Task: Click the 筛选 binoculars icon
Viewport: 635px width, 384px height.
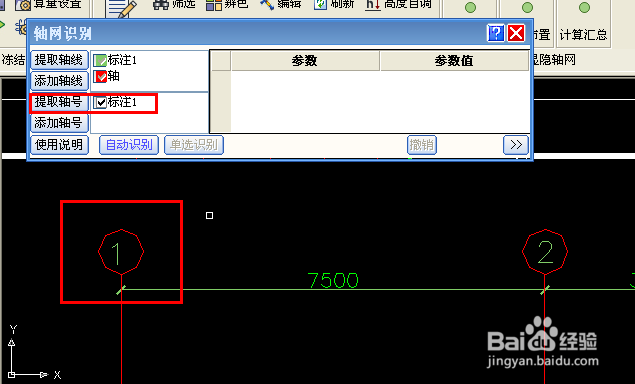Action: pos(160,4)
